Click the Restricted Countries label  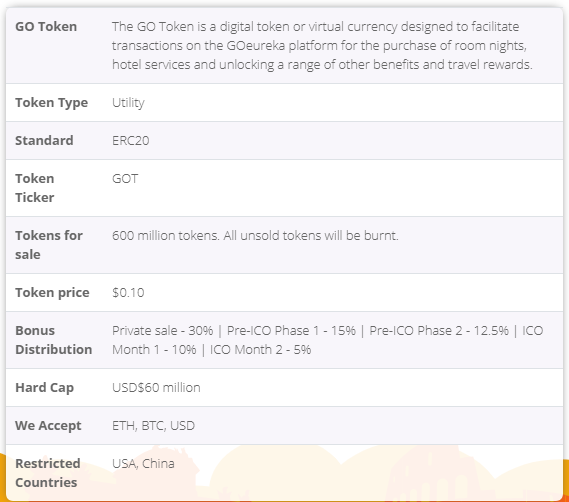(x=48, y=473)
